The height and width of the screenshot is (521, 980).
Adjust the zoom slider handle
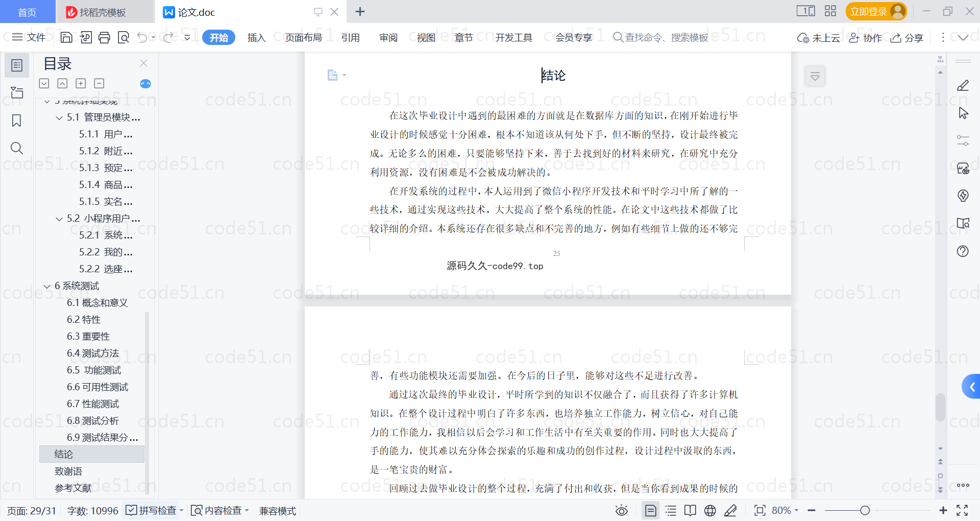click(x=865, y=510)
